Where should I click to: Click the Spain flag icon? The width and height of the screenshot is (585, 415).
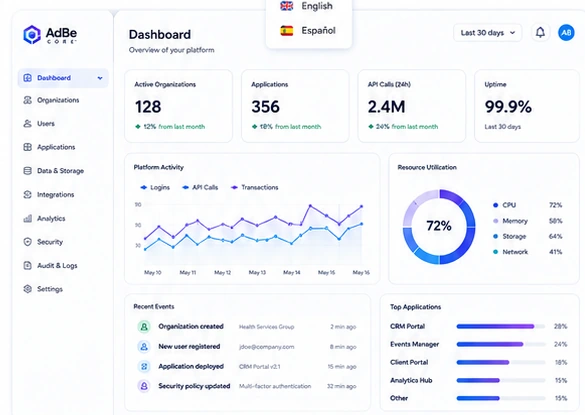coord(287,31)
